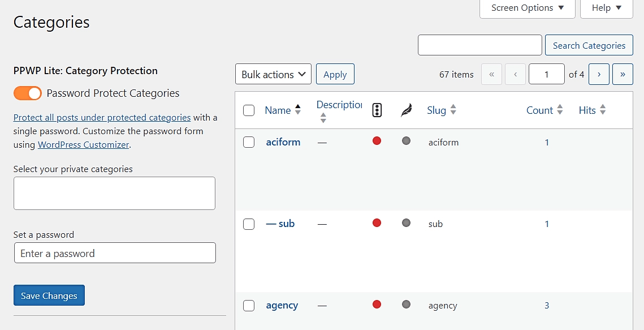Open the Bulk actions dropdown
644x330 pixels.
point(273,74)
